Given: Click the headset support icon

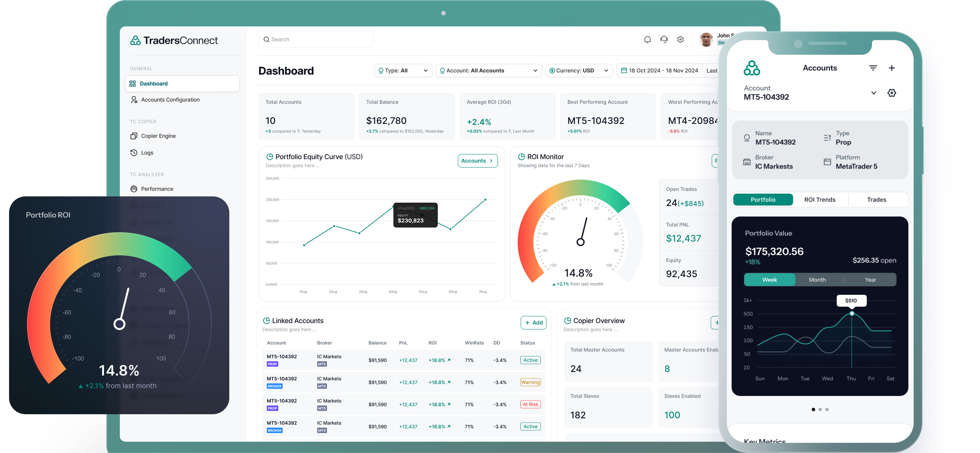Looking at the screenshot, I should [664, 39].
